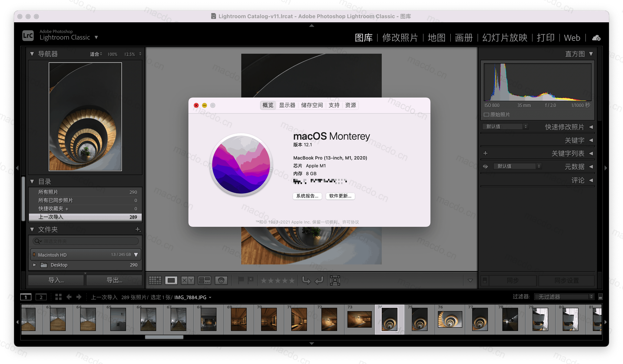Image resolution: width=623 pixels, height=364 pixels.
Task: Click left panel vertical scrollbar
Action: point(23,199)
